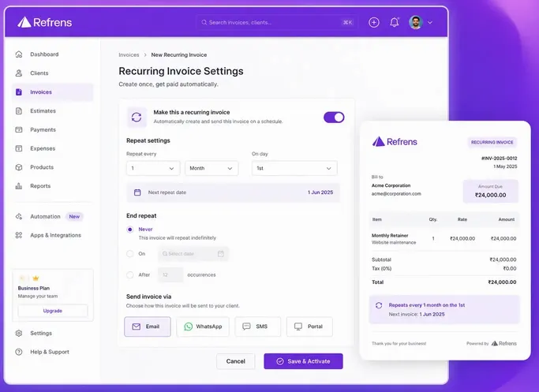Click repeat icon in preview schedule banner

379,305
